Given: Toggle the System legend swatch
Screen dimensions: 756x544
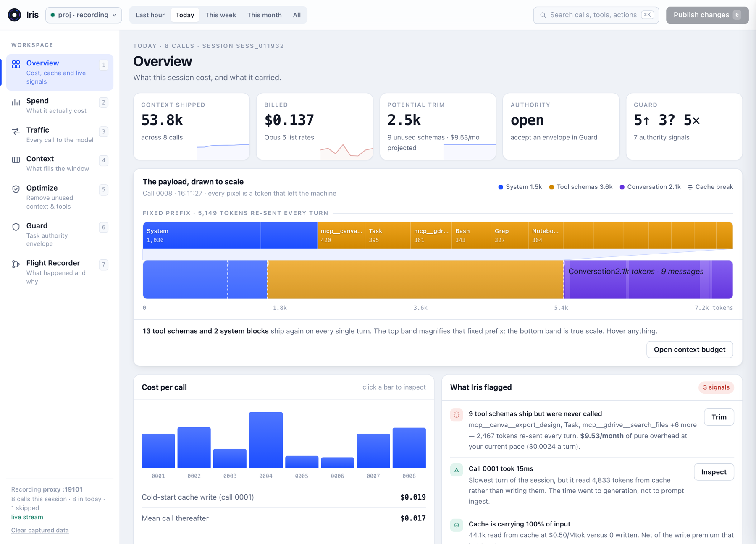Looking at the screenshot, I should pyautogui.click(x=501, y=187).
